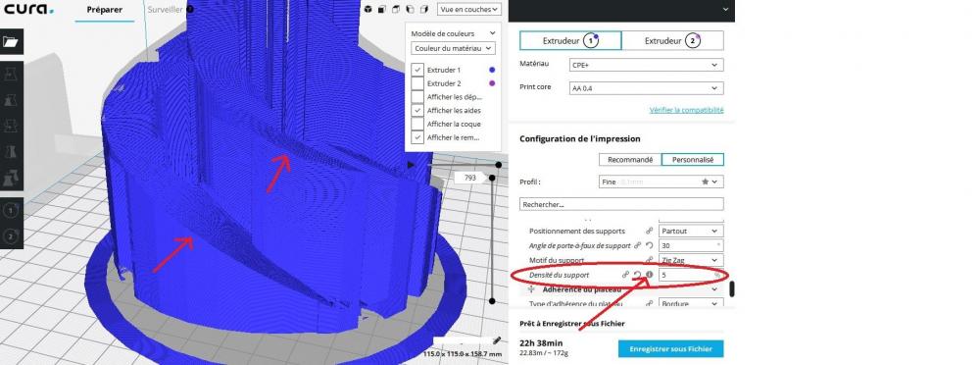Click info icon beside Densité du support
The height and width of the screenshot is (365, 980).
click(x=649, y=274)
